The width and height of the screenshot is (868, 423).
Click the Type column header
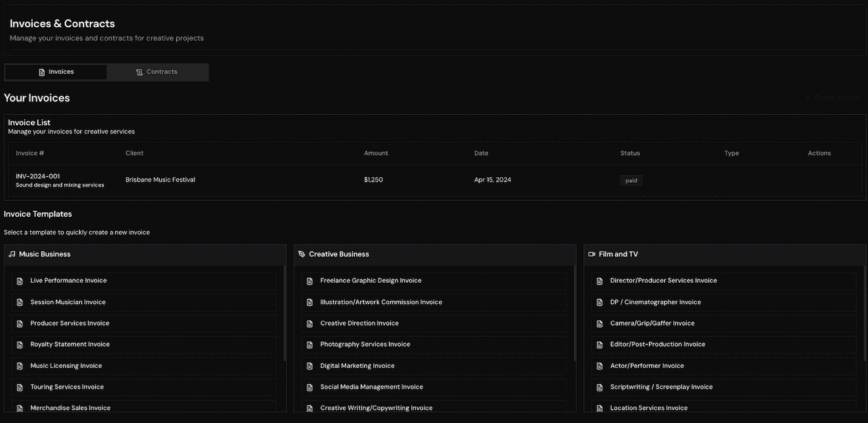(x=732, y=153)
